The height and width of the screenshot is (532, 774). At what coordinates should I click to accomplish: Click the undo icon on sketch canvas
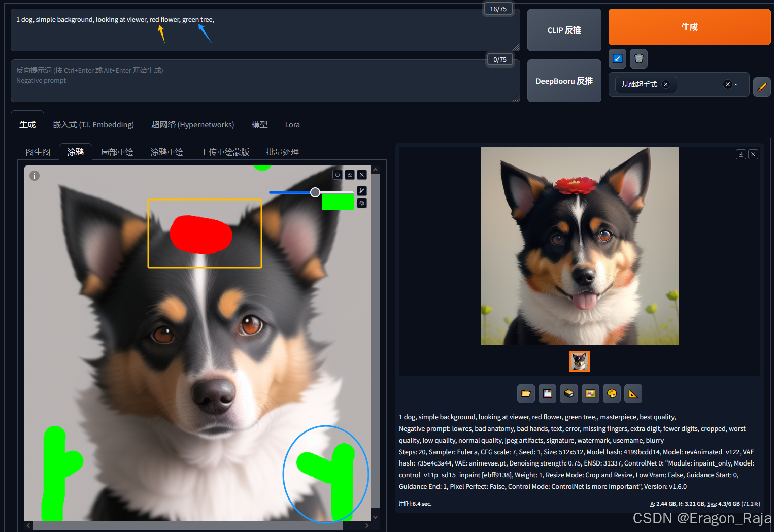pyautogui.click(x=338, y=175)
